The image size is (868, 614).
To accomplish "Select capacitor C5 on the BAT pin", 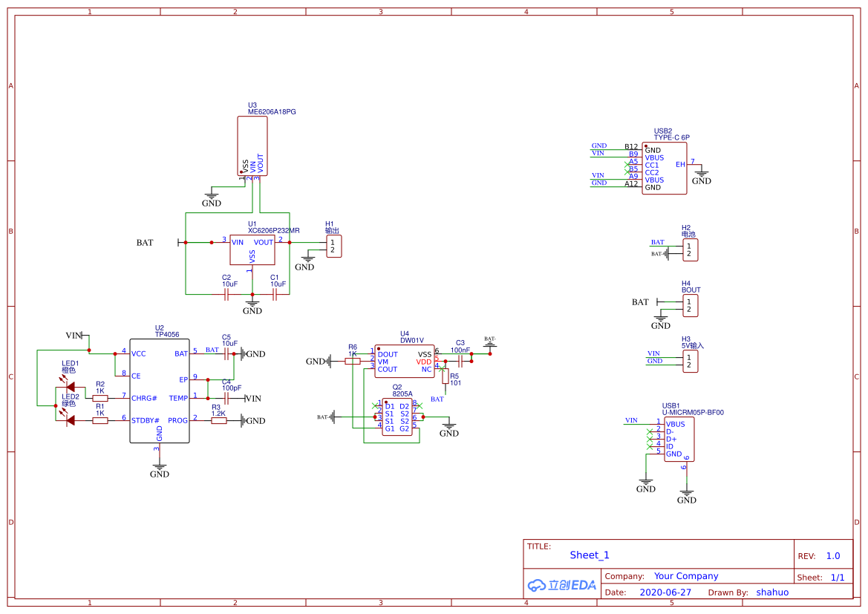I will [x=226, y=354].
